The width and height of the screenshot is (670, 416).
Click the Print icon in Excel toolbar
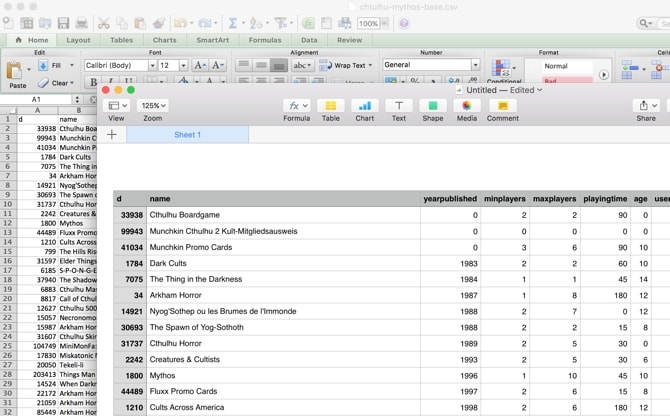click(x=82, y=23)
